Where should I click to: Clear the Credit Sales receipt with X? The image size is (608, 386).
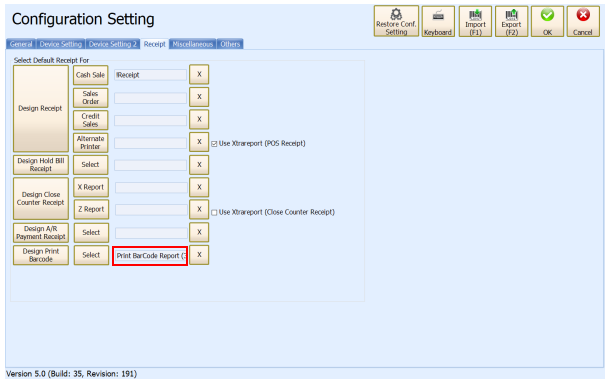click(199, 119)
